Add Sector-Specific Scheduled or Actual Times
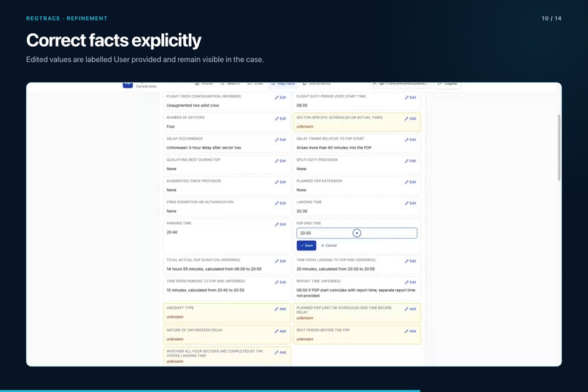Viewport: 588px width, 392px height. pyautogui.click(x=410, y=118)
